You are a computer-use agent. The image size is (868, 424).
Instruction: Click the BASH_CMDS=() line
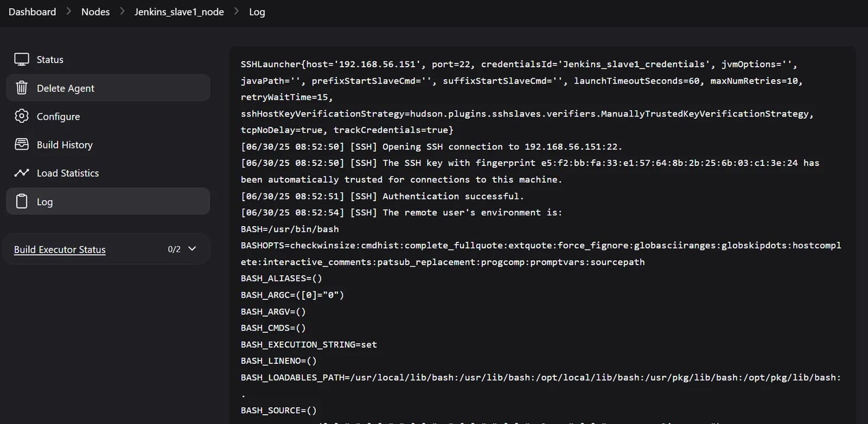point(273,328)
